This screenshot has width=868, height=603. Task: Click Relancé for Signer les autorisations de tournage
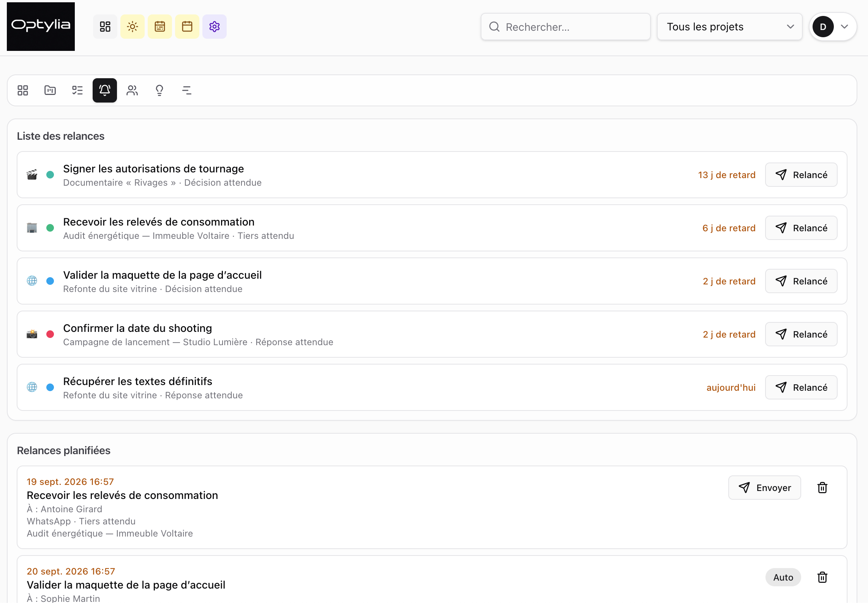pyautogui.click(x=801, y=175)
